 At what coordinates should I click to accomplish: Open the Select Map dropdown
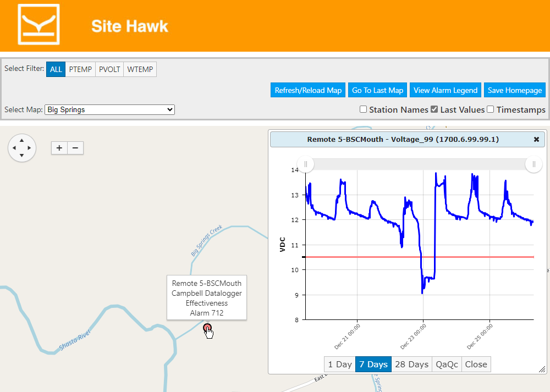[110, 110]
